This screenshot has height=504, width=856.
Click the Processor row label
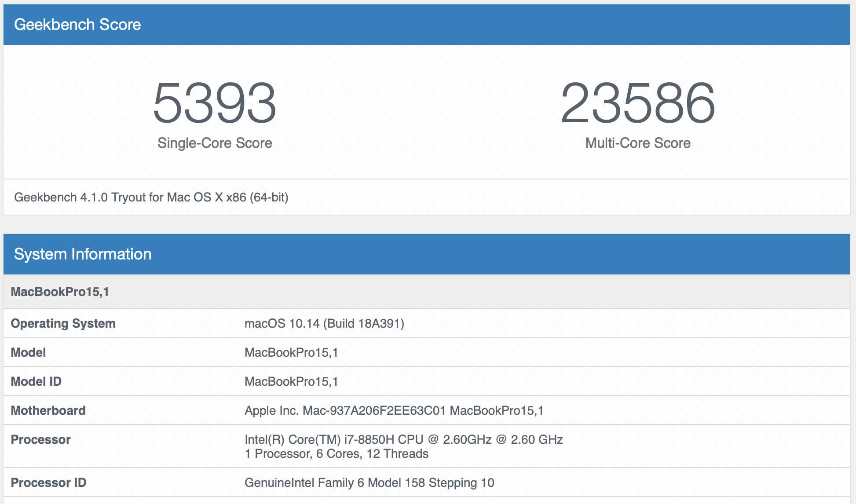coord(40,439)
